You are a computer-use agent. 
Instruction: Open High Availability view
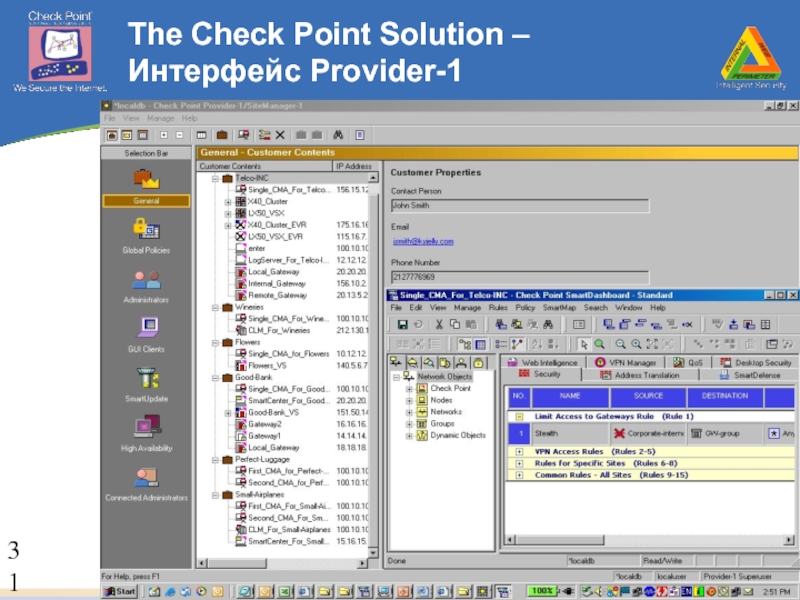(x=146, y=433)
